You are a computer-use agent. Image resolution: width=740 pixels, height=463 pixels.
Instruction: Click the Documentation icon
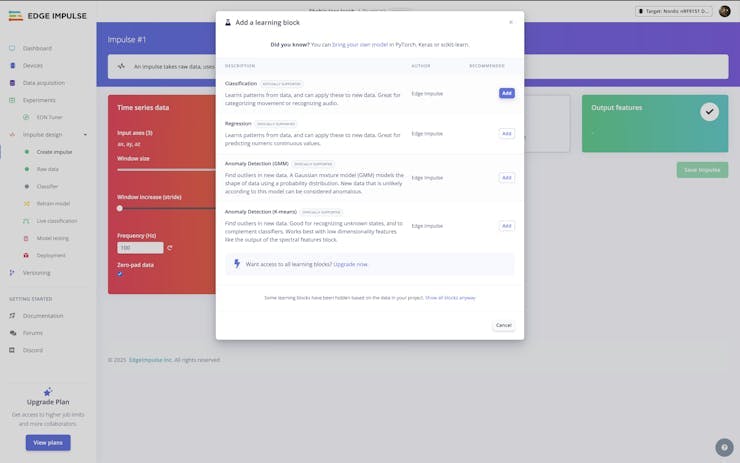pos(12,316)
